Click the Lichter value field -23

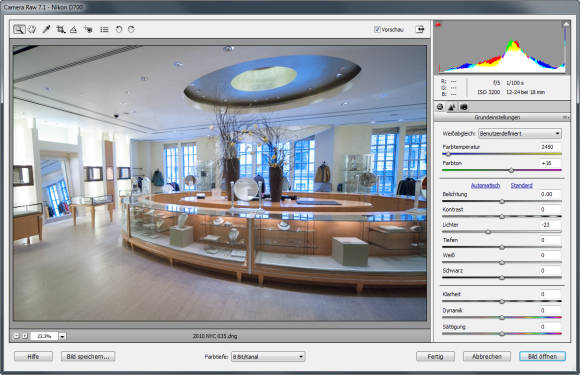[549, 225]
